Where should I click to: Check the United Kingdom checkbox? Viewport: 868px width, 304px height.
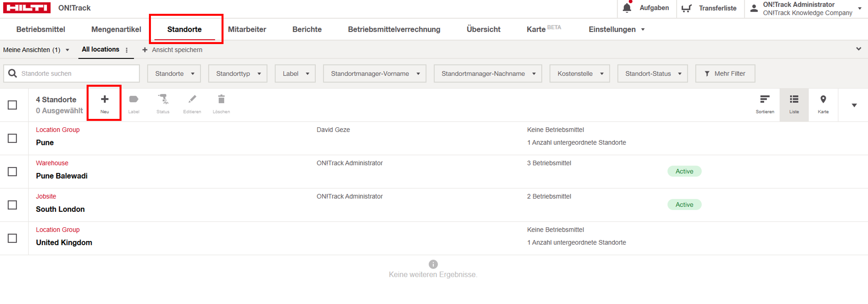(12, 238)
